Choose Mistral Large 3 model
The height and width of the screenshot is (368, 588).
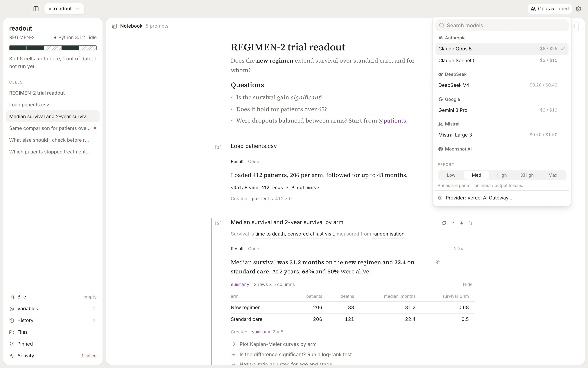pos(502,135)
